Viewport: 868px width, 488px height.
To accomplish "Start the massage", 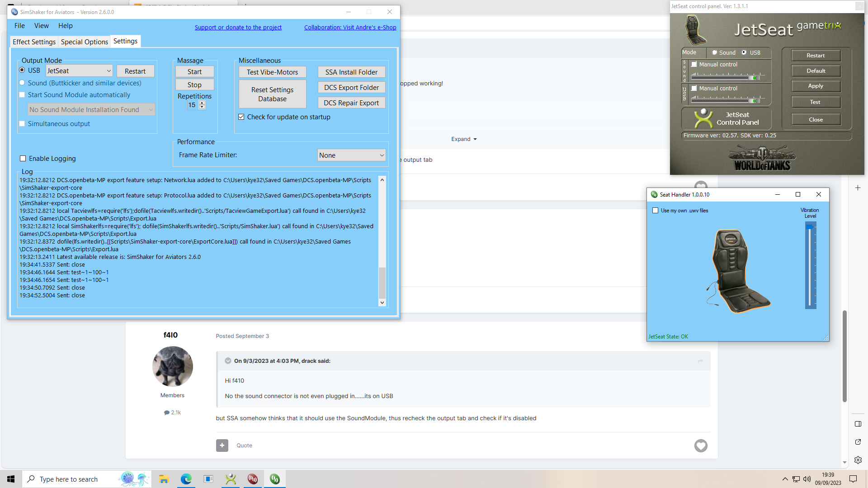I will 194,72.
